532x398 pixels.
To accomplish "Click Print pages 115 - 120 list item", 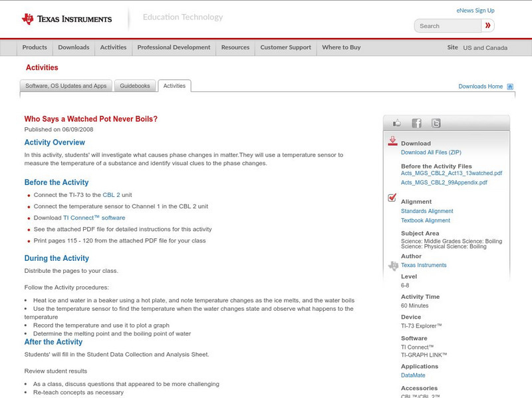I will coord(120,241).
